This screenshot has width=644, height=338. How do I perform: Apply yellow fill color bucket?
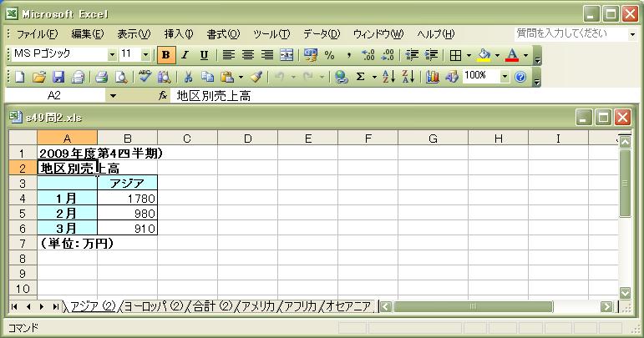(x=484, y=55)
